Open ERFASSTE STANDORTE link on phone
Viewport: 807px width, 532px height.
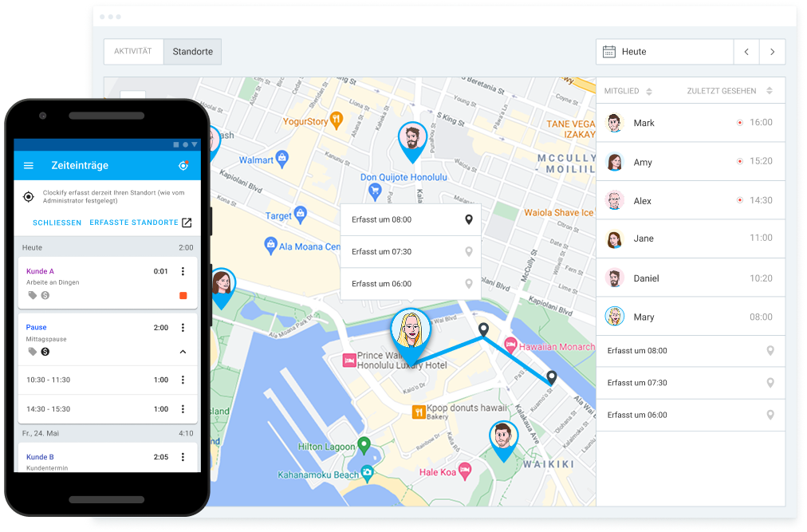click(x=140, y=223)
